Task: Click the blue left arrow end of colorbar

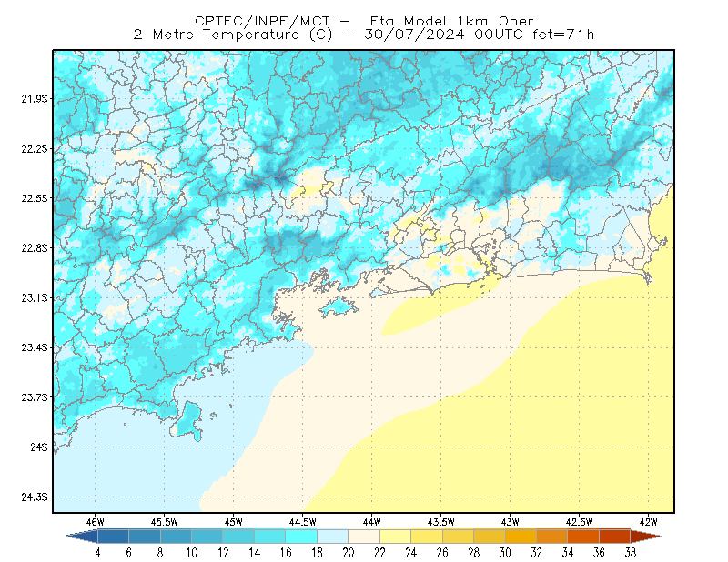Action: [x=82, y=537]
